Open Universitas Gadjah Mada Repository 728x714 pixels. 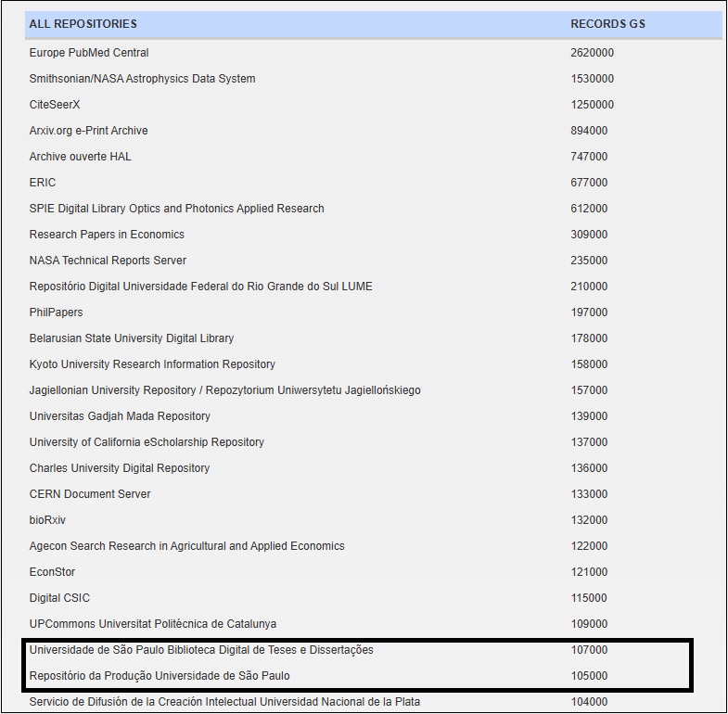pos(120,416)
